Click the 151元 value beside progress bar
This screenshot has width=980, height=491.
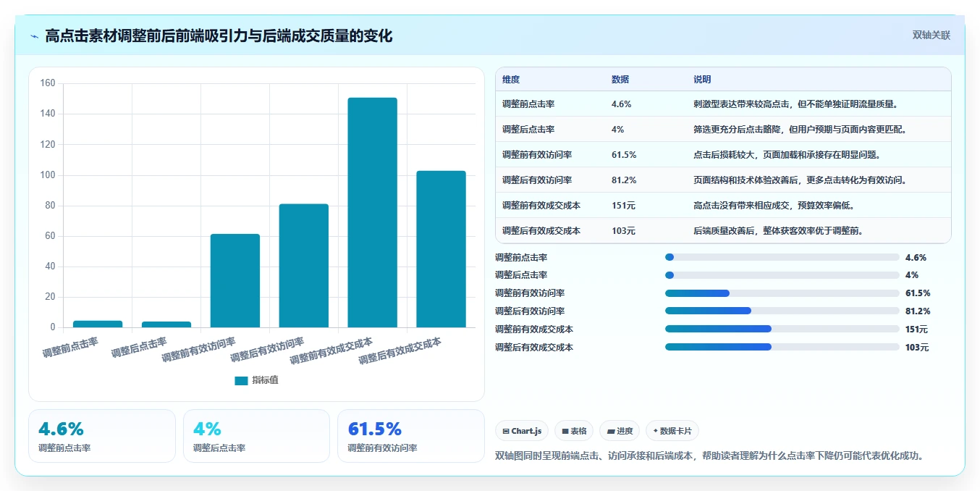pyautogui.click(x=917, y=329)
